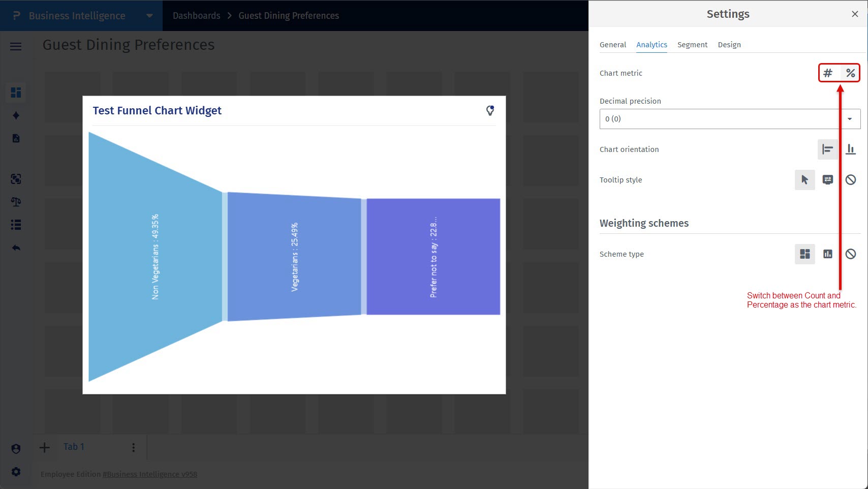Go to the General settings tab

coord(612,45)
